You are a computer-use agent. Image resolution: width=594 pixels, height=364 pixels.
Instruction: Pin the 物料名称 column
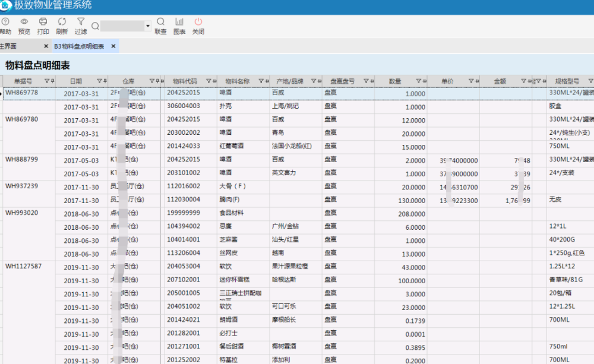(x=267, y=81)
